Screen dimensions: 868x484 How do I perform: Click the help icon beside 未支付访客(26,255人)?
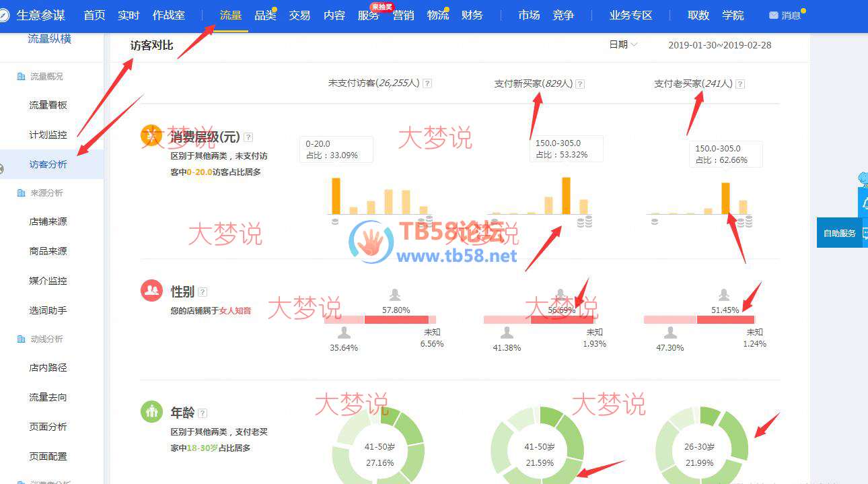pos(427,83)
